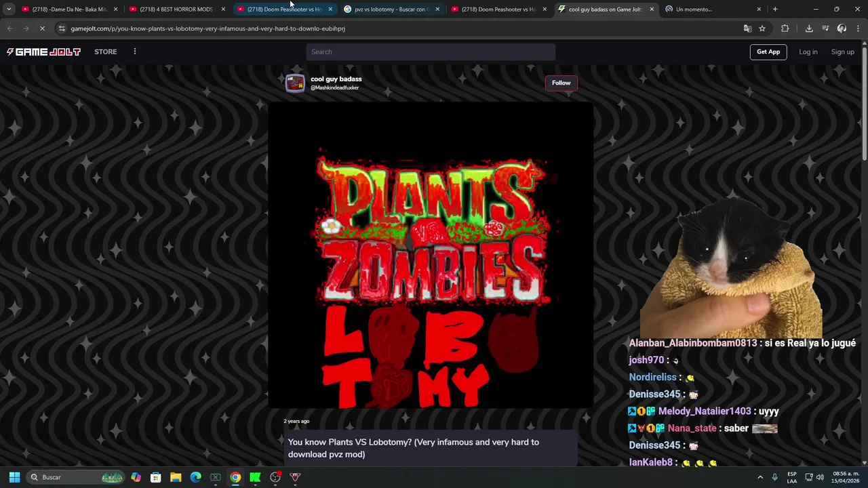The height and width of the screenshot is (488, 868).
Task: Open the media controls icon
Action: tap(825, 28)
